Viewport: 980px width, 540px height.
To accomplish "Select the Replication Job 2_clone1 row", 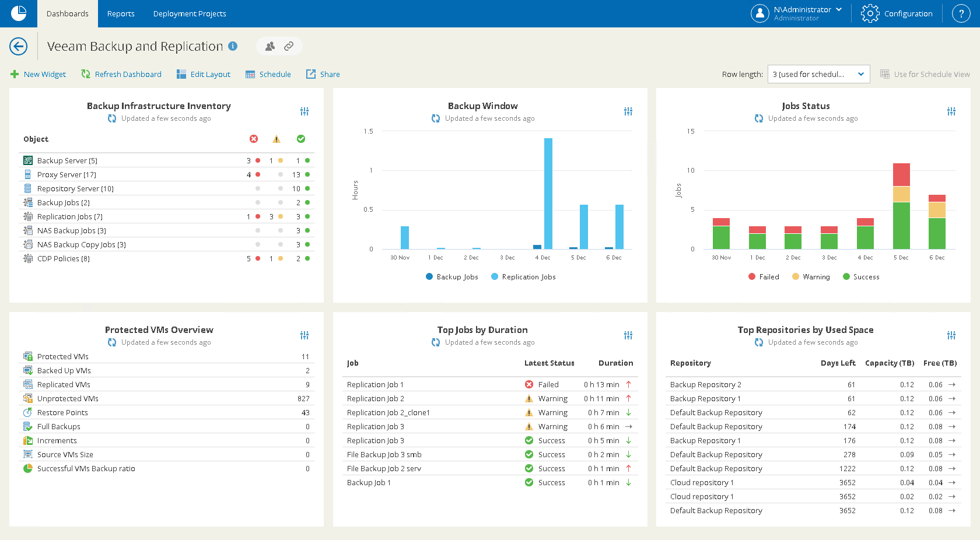I will (x=490, y=413).
